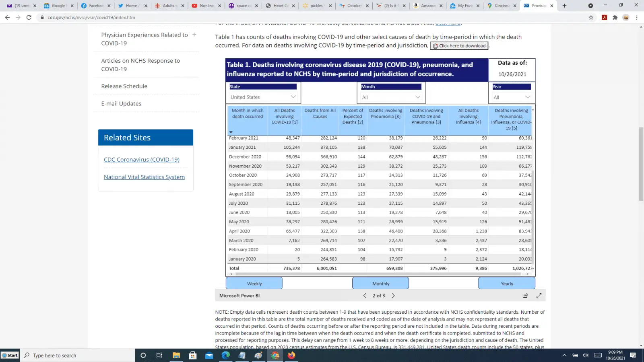The width and height of the screenshot is (644, 362).
Task: Open Power BI full screen mode
Action: pos(539,296)
